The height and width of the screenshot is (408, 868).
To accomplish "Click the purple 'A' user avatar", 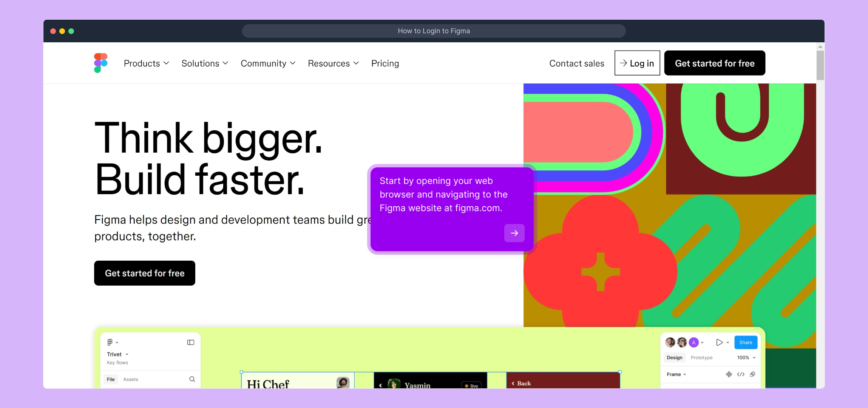I will click(x=693, y=342).
